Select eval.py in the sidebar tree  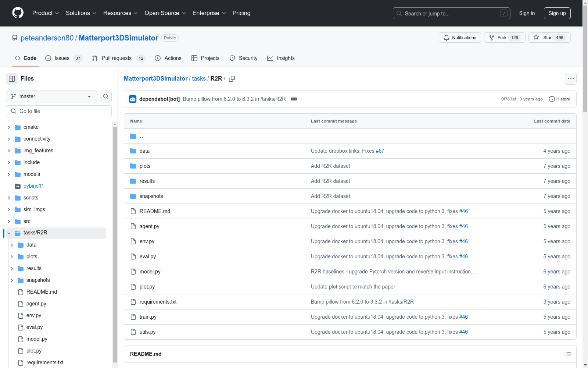pos(35,327)
